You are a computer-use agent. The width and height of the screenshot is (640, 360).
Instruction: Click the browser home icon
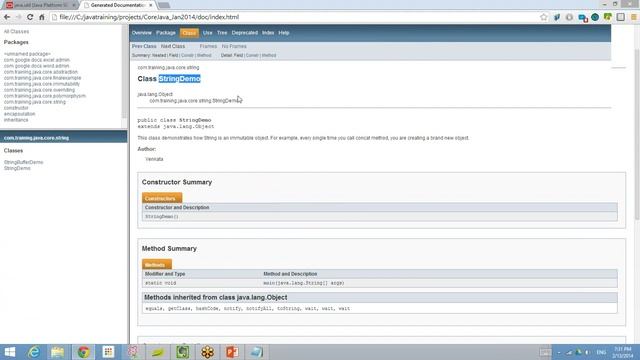[42, 17]
